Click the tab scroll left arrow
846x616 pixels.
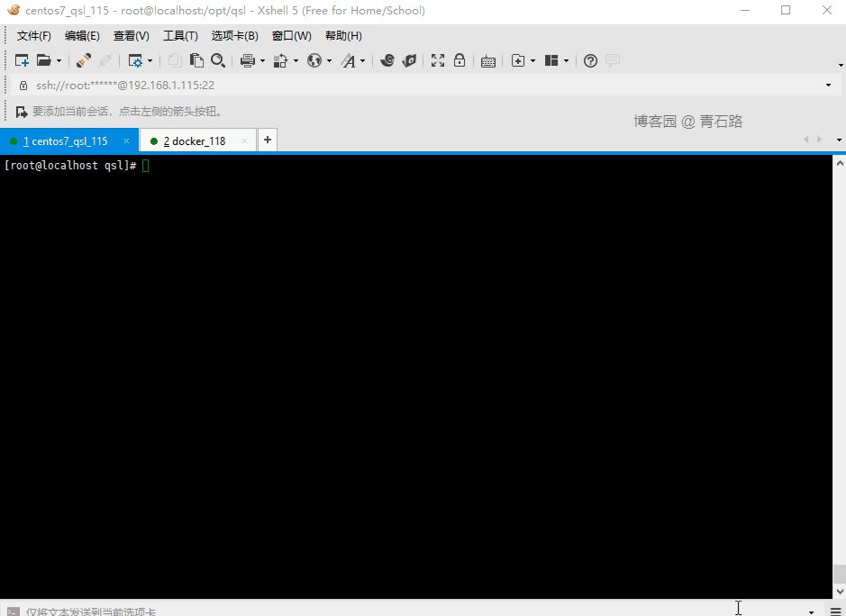click(806, 140)
